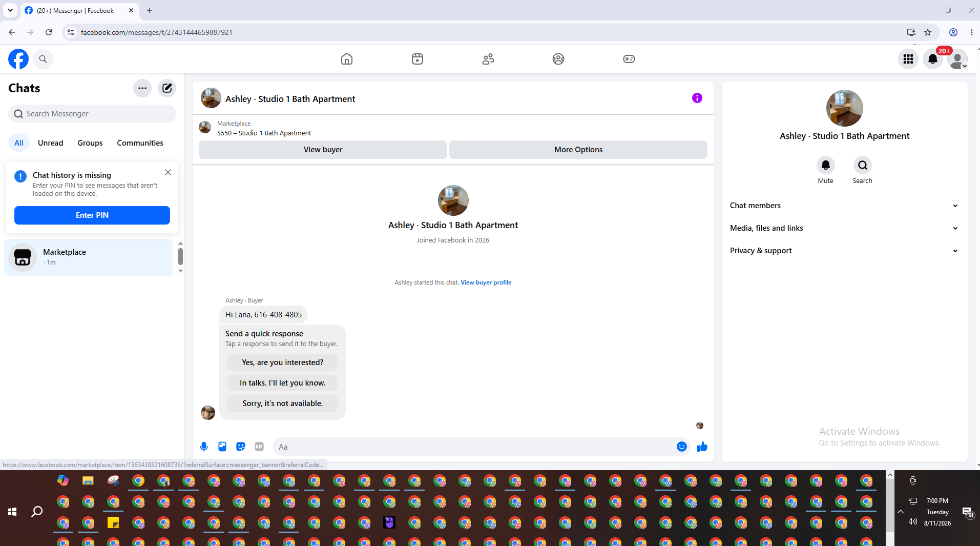Open the taskbar volume control

(x=913, y=522)
